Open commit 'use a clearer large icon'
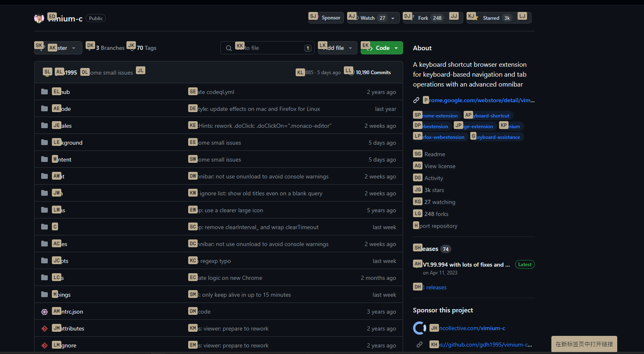Screen dimensions: 644x354 coord(226,210)
